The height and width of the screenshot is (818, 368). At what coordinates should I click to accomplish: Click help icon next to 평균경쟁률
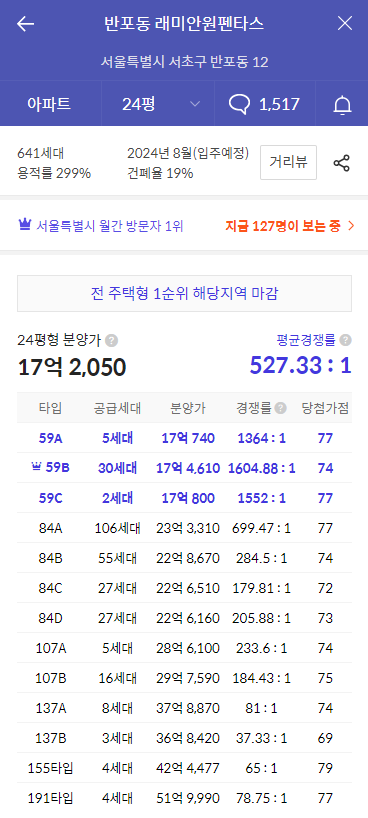(345, 340)
